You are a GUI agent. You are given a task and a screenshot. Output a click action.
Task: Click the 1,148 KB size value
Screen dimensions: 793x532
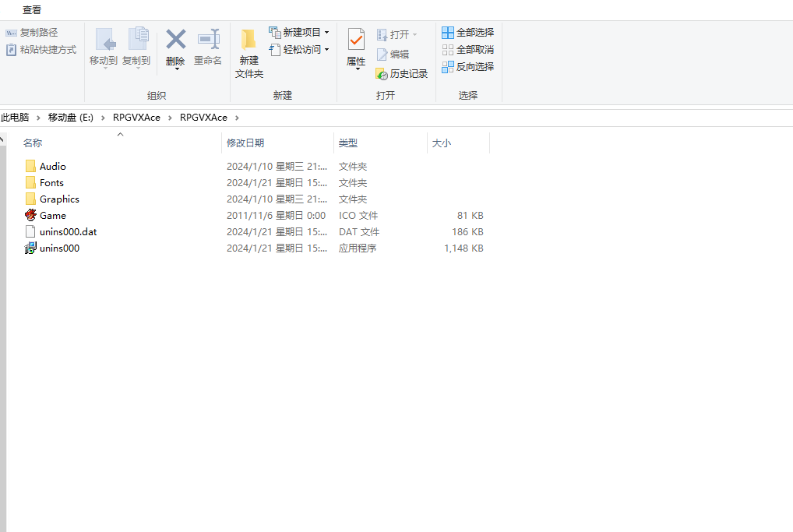[x=463, y=248]
